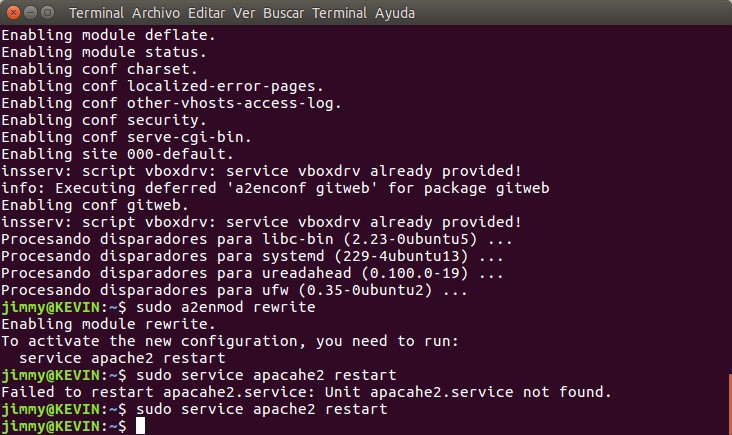Click the white cursor block at the last prompt
The height and width of the screenshot is (435, 732).
(141, 427)
